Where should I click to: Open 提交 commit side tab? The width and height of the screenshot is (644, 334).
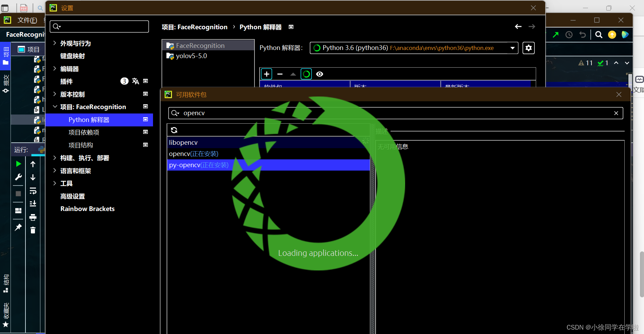pos(6,83)
